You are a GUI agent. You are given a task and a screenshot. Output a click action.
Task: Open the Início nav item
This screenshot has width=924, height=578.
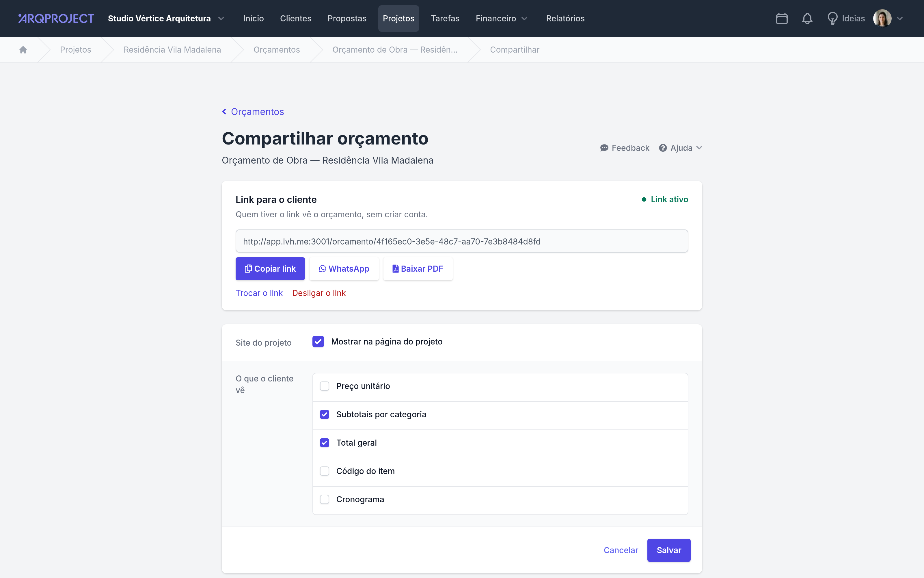coord(254,18)
